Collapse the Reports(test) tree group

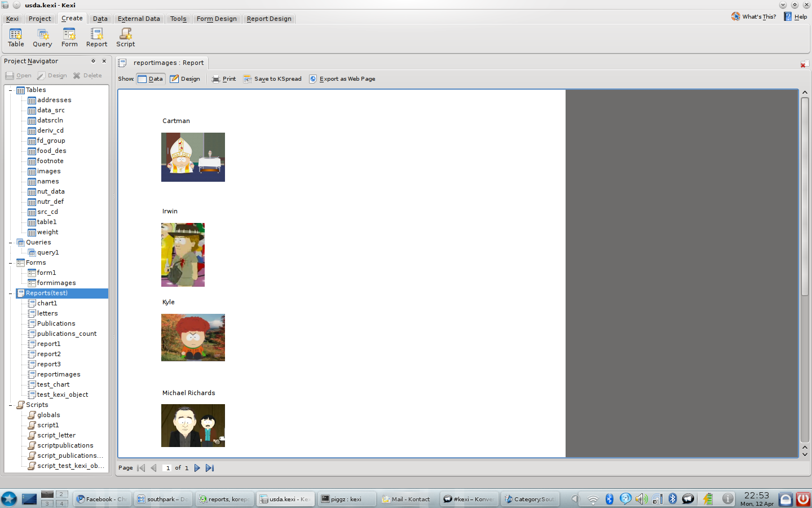pos(10,294)
